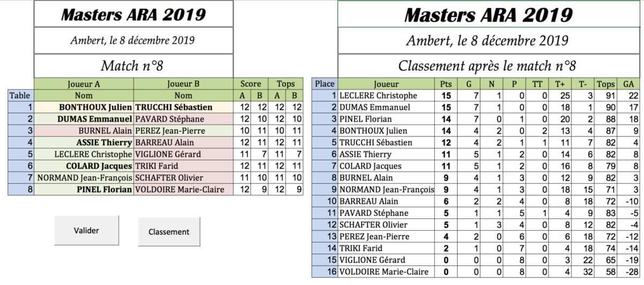Click table number 5 row label
Viewport: 644px width, 285px height.
(x=21, y=155)
